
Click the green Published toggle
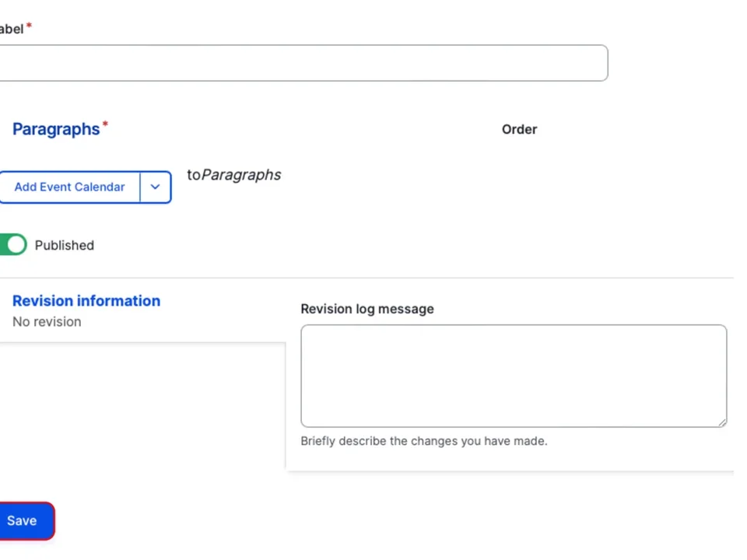(x=11, y=244)
